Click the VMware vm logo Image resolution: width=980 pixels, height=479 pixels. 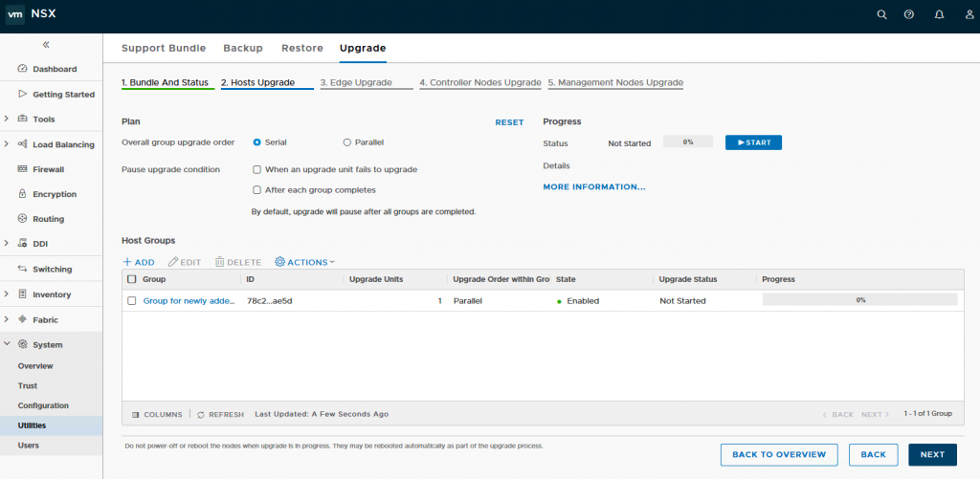pos(15,13)
